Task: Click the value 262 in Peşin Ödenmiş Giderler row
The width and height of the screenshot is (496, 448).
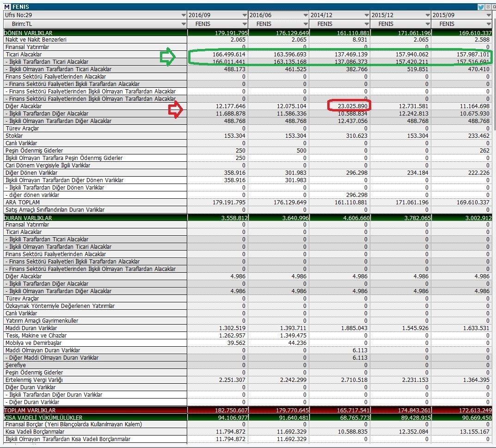Action: (484, 151)
